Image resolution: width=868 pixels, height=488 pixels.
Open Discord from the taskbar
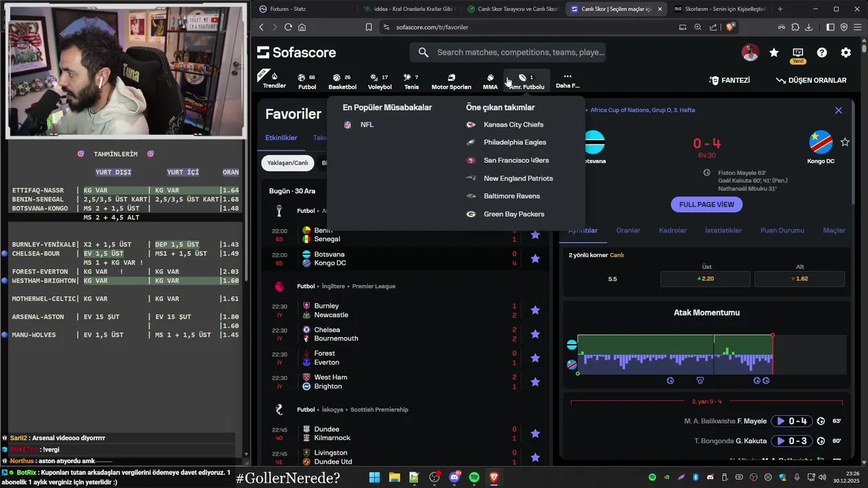[454, 477]
